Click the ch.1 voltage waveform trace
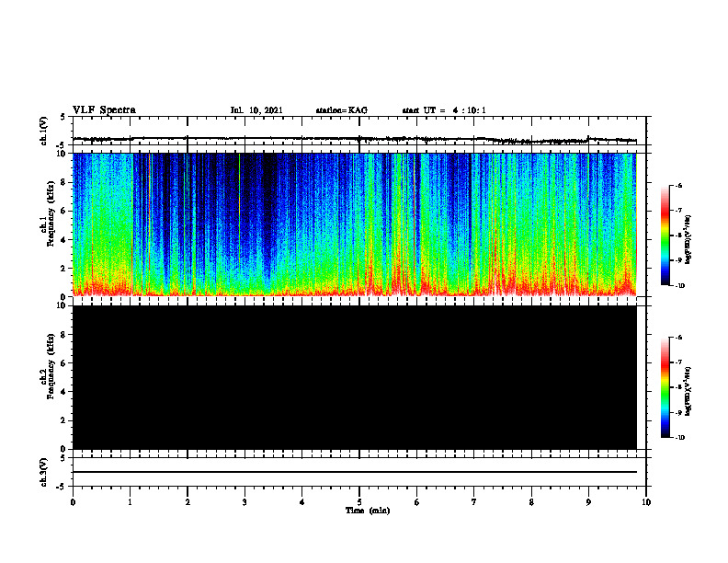Screen dimensions: 728x563 tap(354, 139)
